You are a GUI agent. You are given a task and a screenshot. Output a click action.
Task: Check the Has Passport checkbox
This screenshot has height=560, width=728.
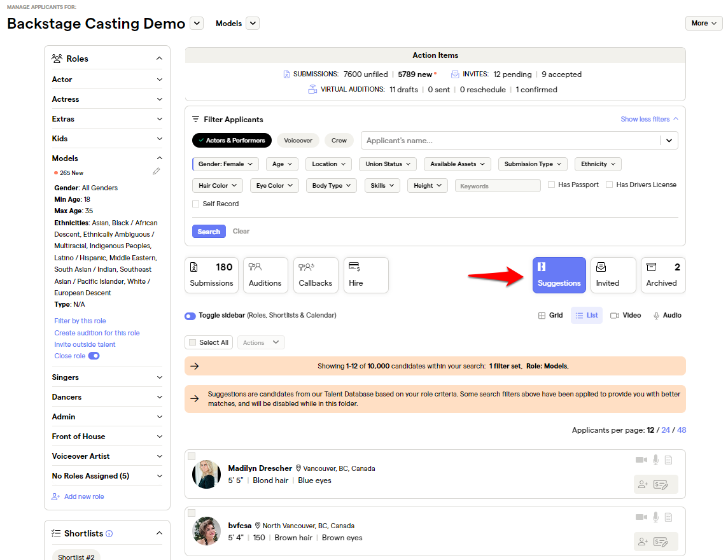pyautogui.click(x=551, y=184)
